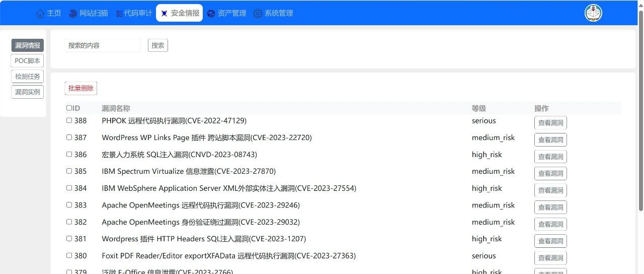Check the box for row 382
Screen dimensions: 644x274
tap(69, 222)
